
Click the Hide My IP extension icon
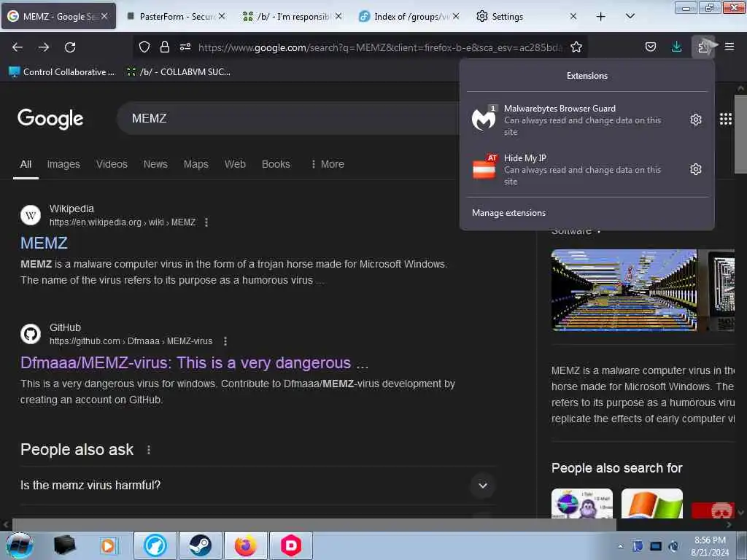click(484, 168)
